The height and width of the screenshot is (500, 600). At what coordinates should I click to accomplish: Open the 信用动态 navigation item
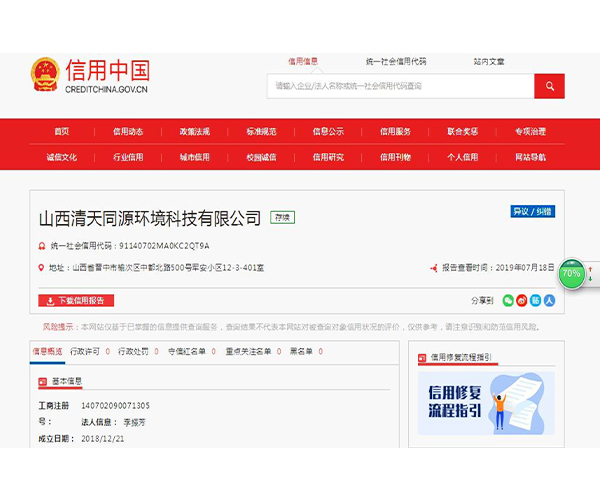coord(128,132)
